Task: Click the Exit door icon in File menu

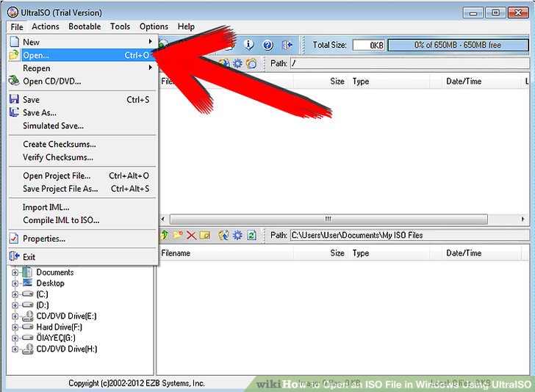Action: tap(14, 256)
